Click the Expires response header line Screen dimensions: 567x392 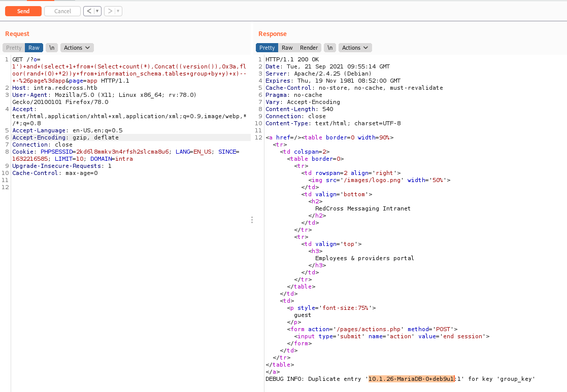[x=333, y=81]
